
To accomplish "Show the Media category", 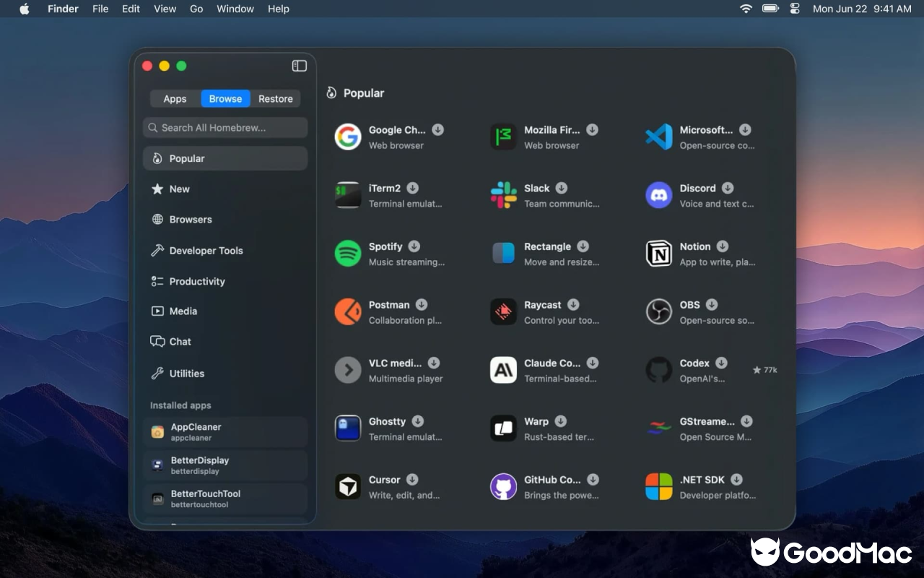I will pos(225,311).
